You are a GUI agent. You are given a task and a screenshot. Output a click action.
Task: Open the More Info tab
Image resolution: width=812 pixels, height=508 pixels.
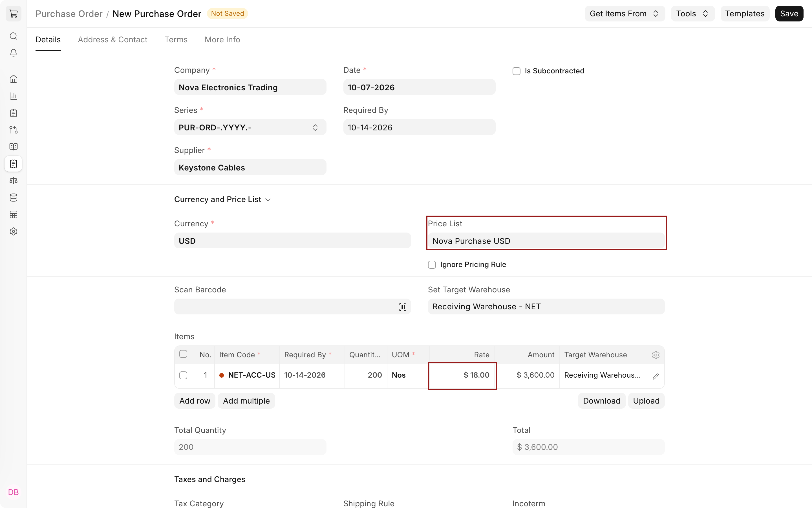coord(222,40)
